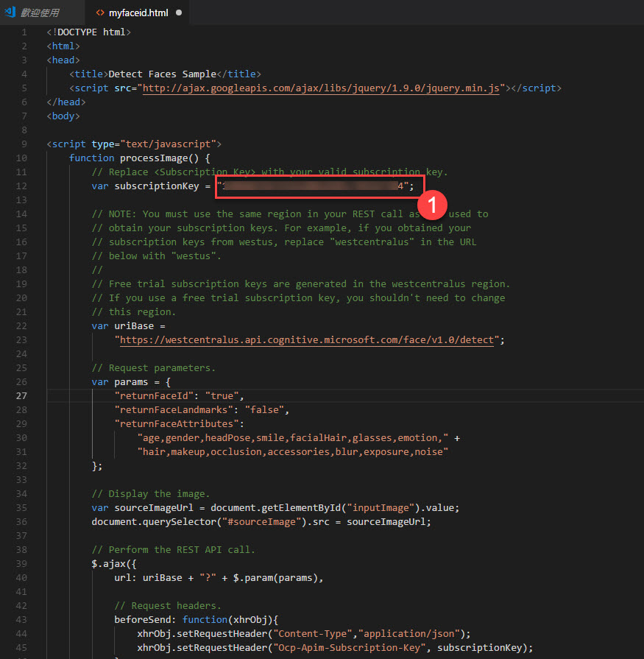Screen dimensions: 644x659
Task: Click the processImage function name
Action: [154, 158]
